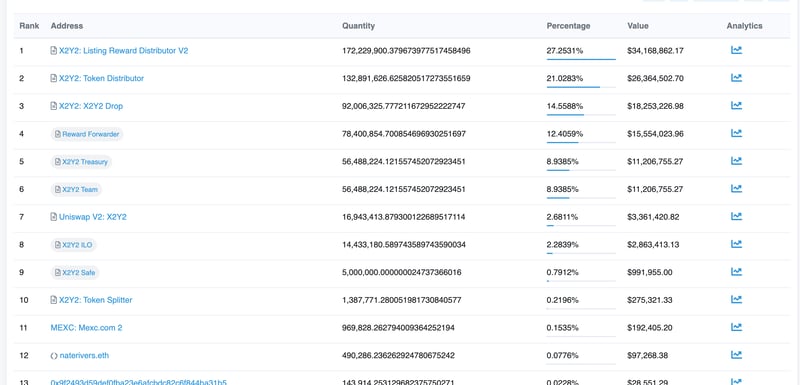Click the value $97,268.38

coord(647,355)
